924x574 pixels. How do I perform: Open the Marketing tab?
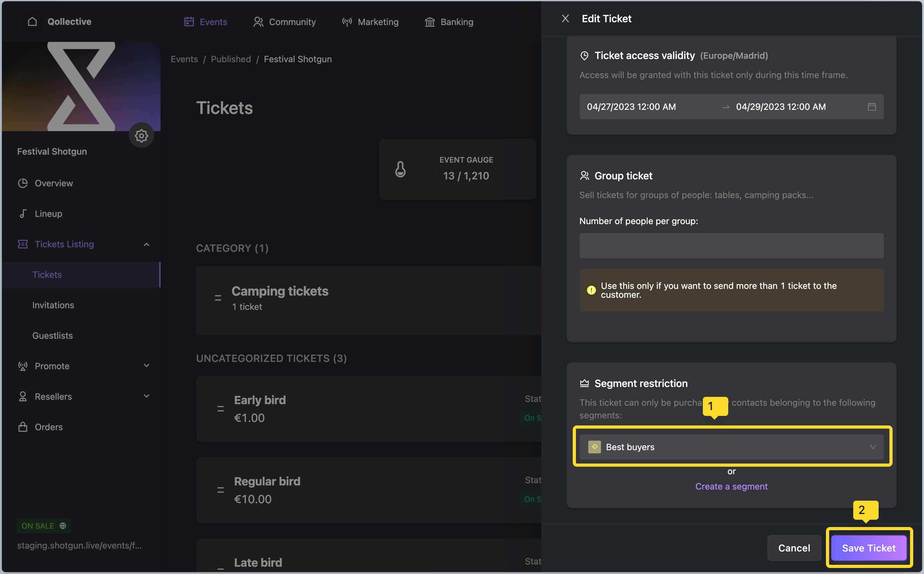[x=370, y=22]
